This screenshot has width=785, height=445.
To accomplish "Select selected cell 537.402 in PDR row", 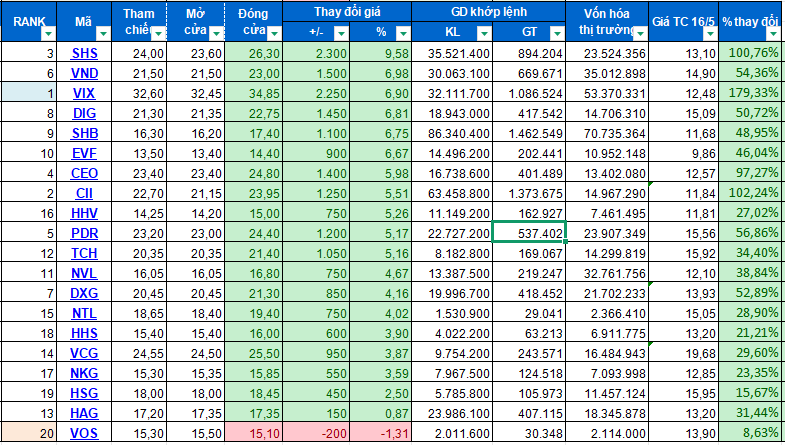I will [529, 232].
